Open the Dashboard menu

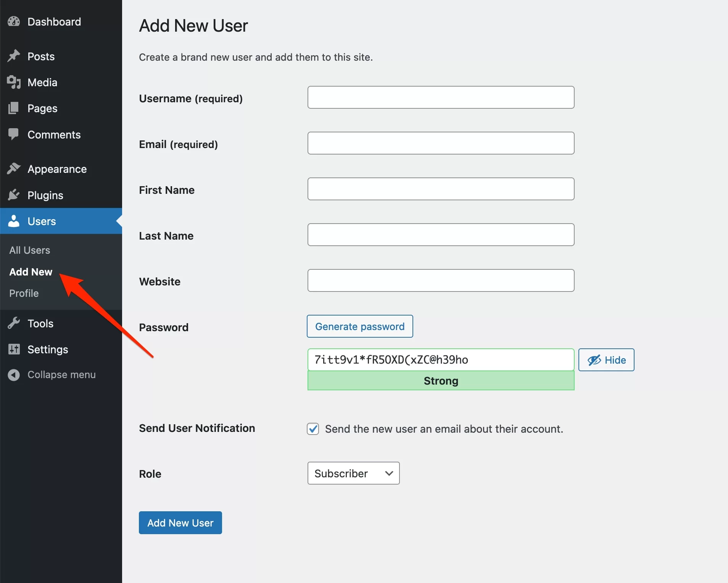[x=61, y=22]
